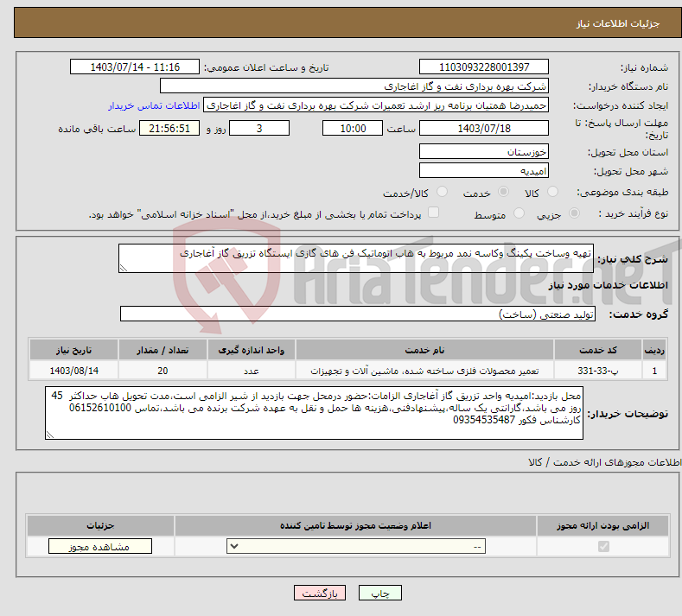
Task: Click the چاپ print button
Action: click(x=380, y=593)
